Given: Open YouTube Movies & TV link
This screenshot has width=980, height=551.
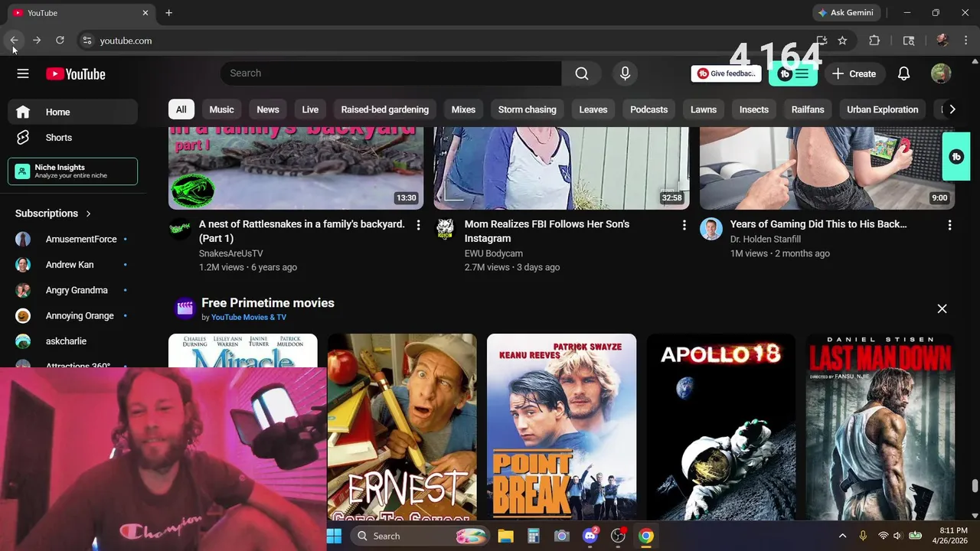Looking at the screenshot, I should (249, 317).
